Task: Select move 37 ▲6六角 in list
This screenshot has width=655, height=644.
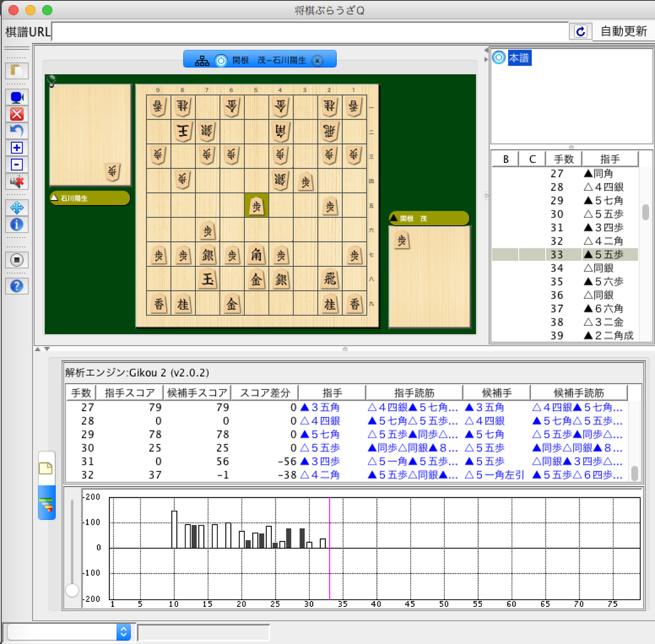Action: 565,309
